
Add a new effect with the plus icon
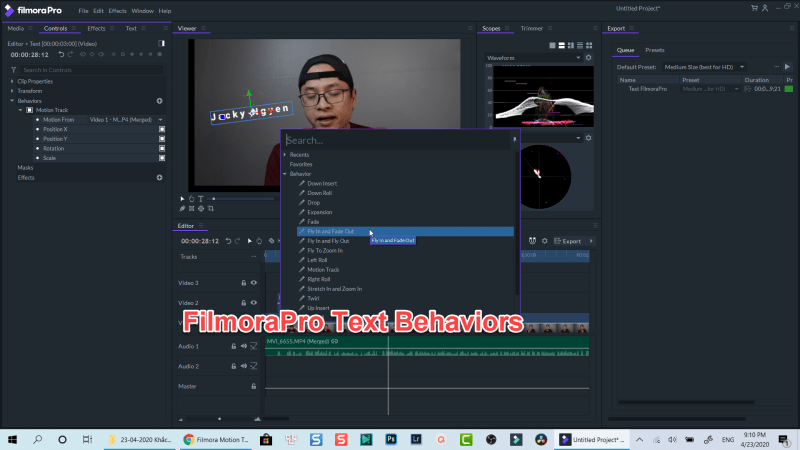[159, 177]
